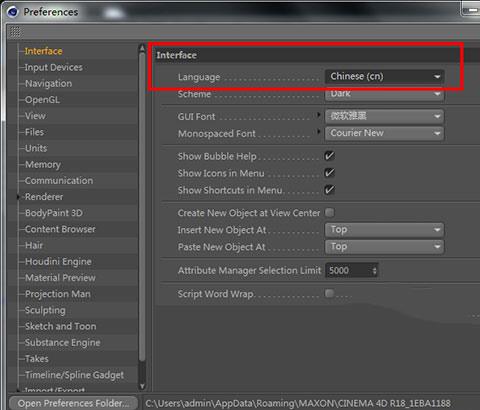Open OpenGL settings category
Image resolution: width=480 pixels, height=410 pixels.
pos(42,100)
